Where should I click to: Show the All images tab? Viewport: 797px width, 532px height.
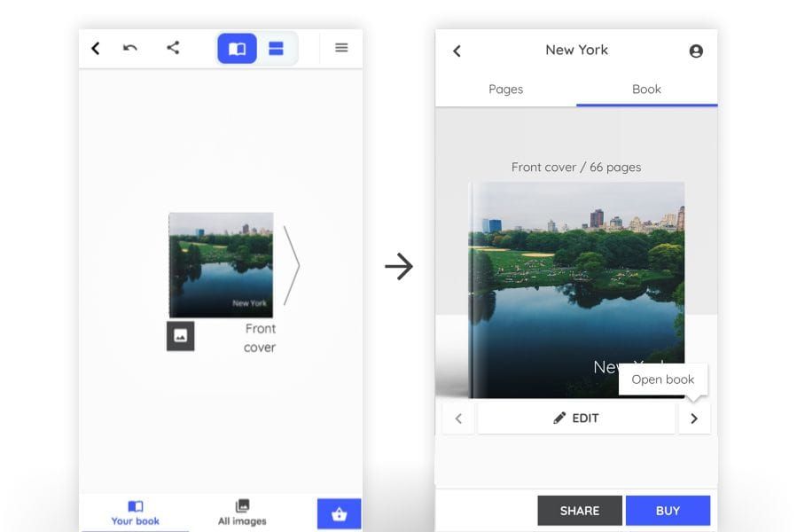242,513
